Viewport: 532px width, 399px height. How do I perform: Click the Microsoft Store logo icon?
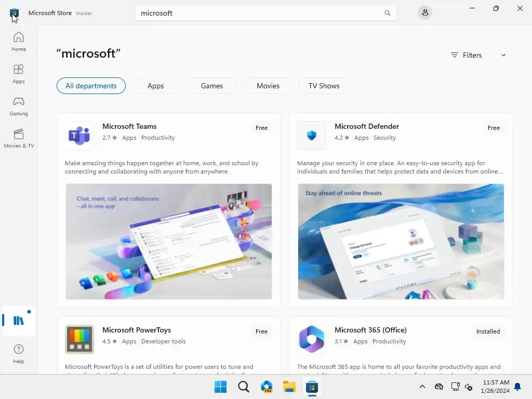14,13
